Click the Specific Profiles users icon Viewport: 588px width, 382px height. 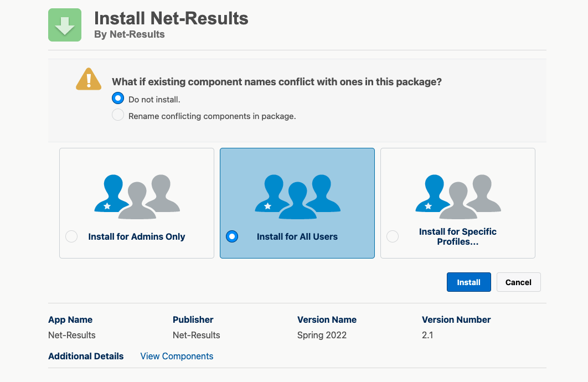[458, 197]
